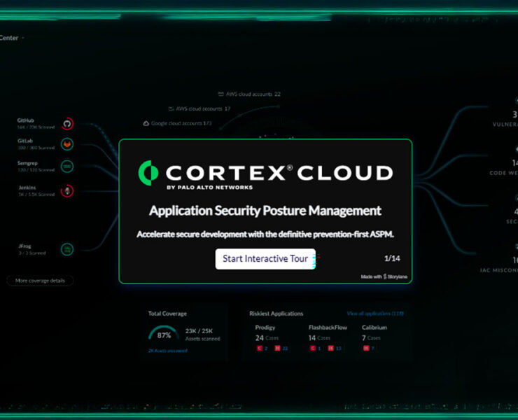Click the Google cloud accounts label

[x=181, y=123]
